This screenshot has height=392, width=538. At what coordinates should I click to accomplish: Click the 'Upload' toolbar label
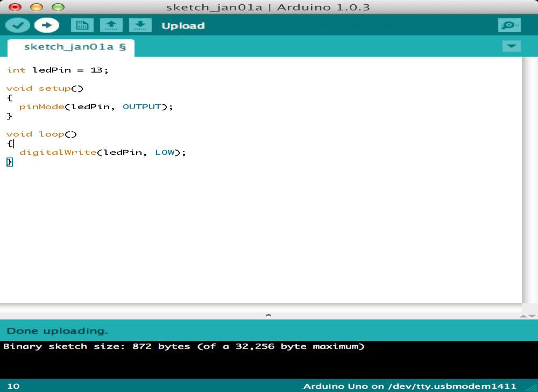click(183, 26)
